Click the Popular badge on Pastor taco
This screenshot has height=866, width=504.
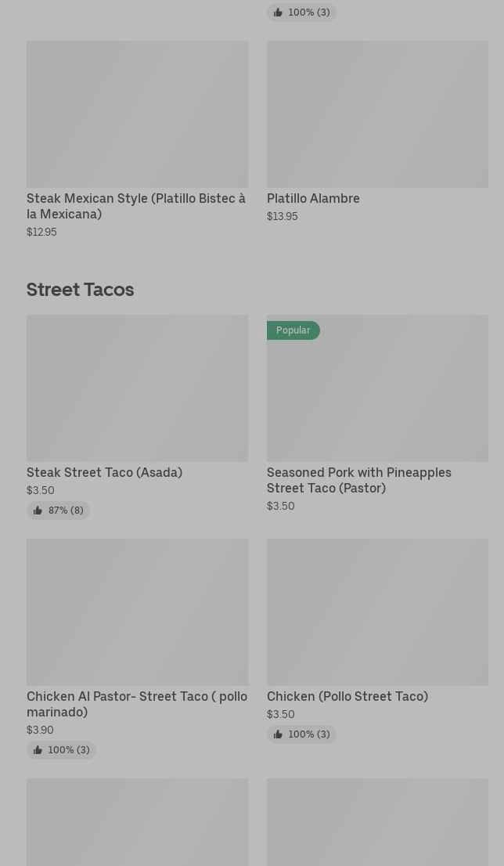pos(293,330)
